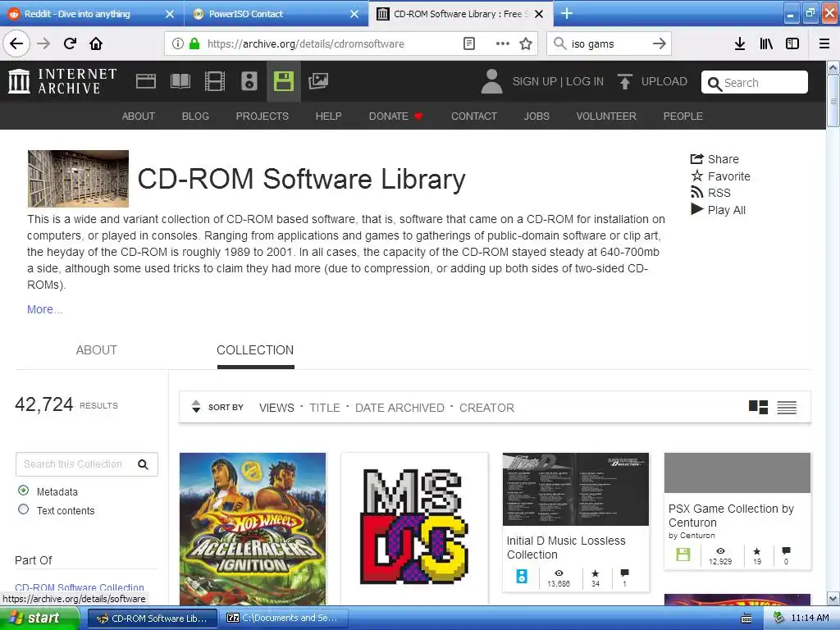Screen dimensions: 840x630
Task: Click the LOG IN link
Action: pyautogui.click(x=584, y=81)
